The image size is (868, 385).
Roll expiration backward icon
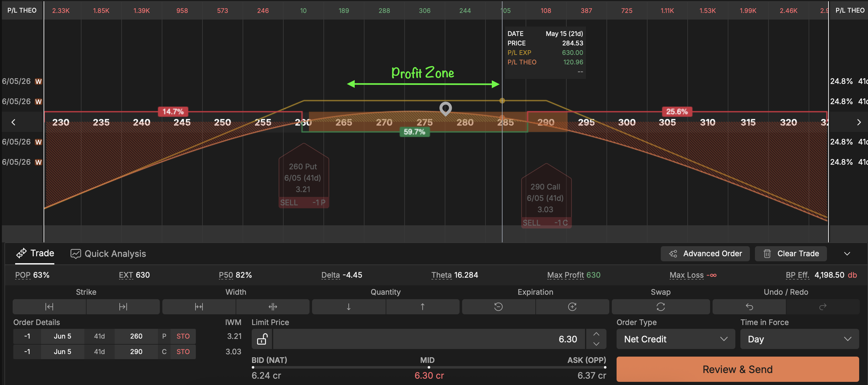coord(498,307)
